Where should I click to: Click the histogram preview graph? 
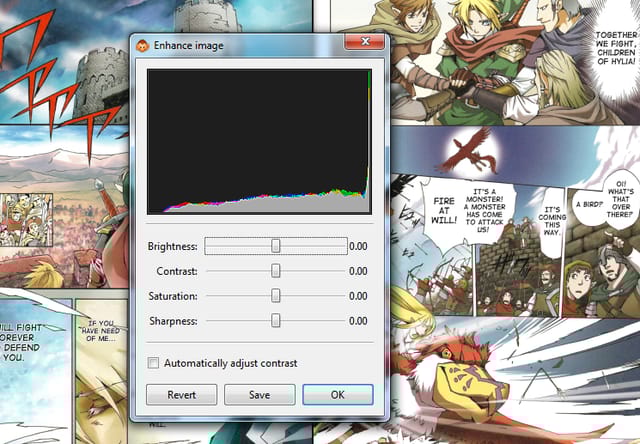click(x=259, y=142)
